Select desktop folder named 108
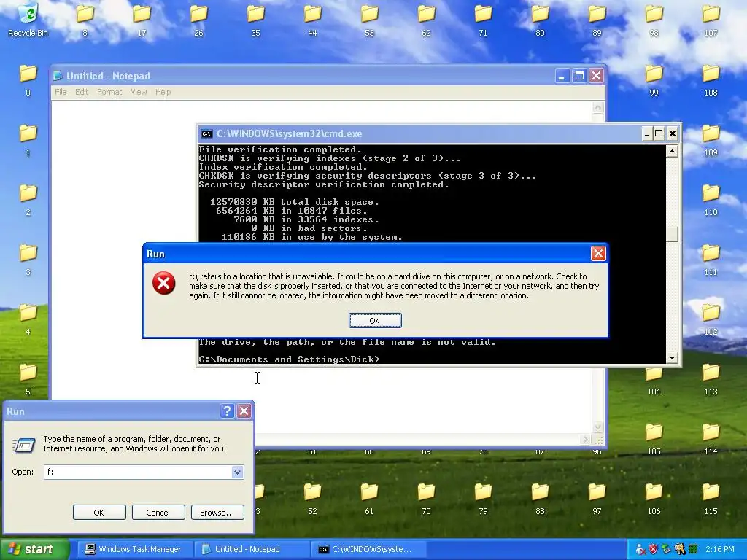Image resolution: width=747 pixels, height=560 pixels. pos(711,79)
